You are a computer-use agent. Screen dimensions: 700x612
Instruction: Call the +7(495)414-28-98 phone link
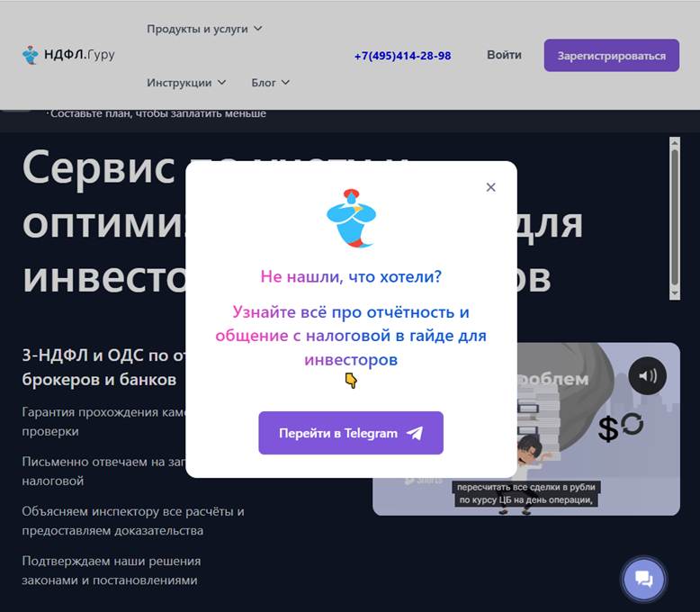403,56
